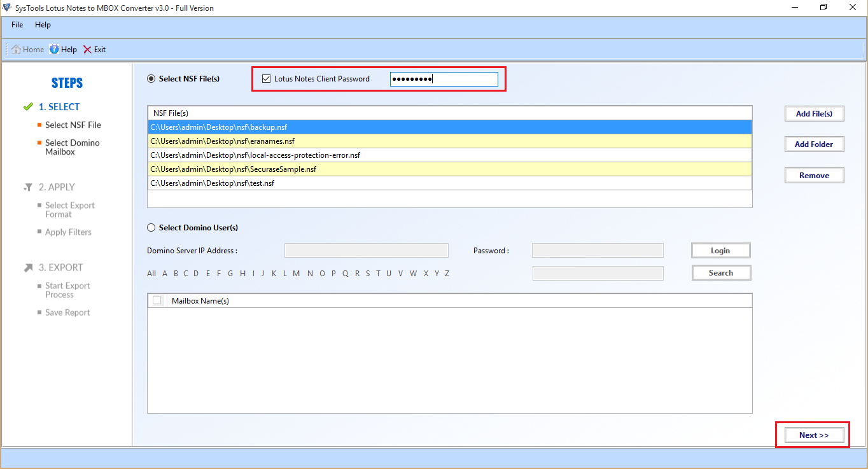868x469 pixels.
Task: Click the arrow icon beside 3. EXPORT
Action: [x=27, y=267]
